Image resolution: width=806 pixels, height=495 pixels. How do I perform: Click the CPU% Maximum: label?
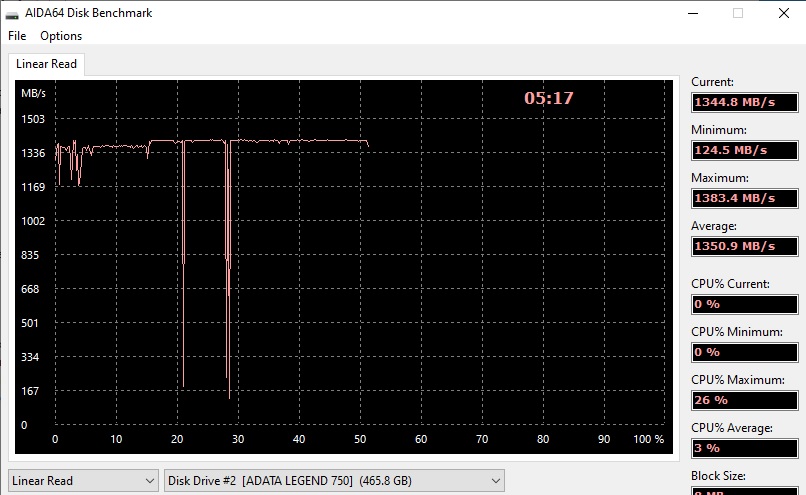pyautogui.click(x=738, y=380)
